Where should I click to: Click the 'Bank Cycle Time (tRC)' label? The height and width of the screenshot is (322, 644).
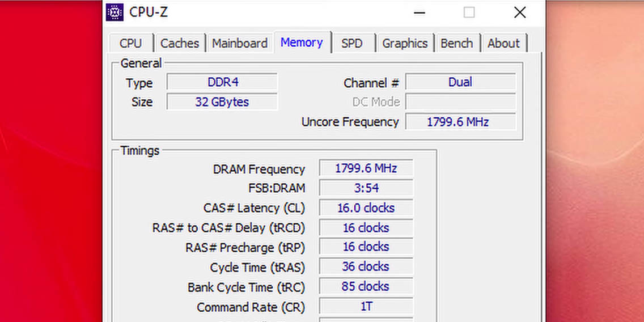pyautogui.click(x=247, y=287)
